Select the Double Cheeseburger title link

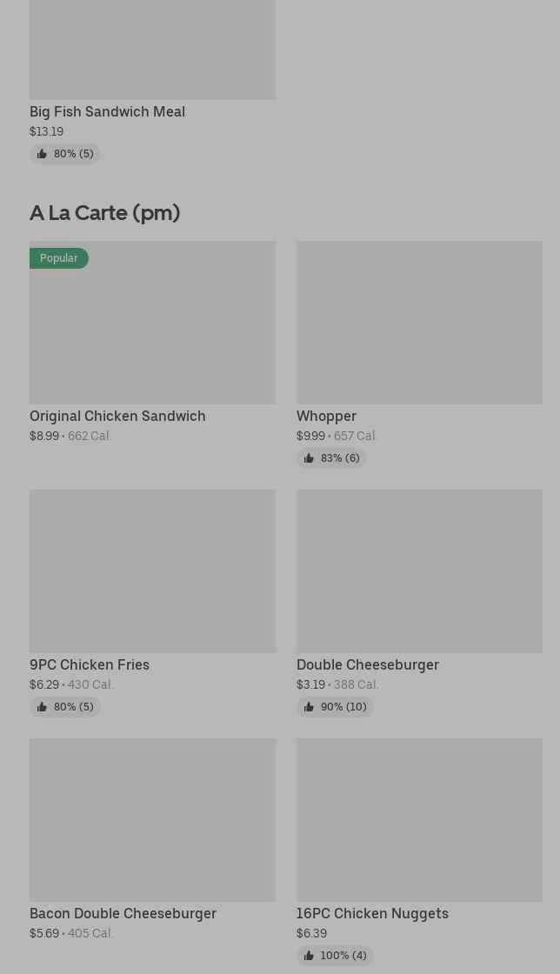[x=367, y=664]
